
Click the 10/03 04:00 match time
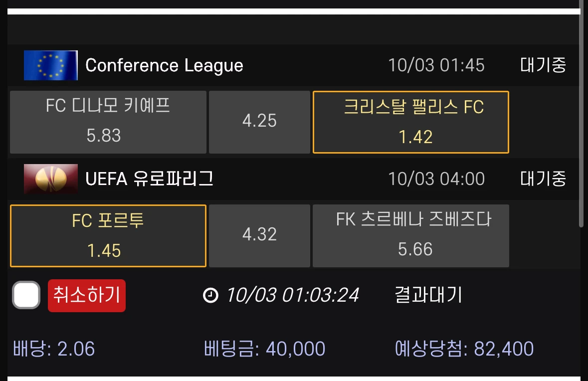point(436,179)
